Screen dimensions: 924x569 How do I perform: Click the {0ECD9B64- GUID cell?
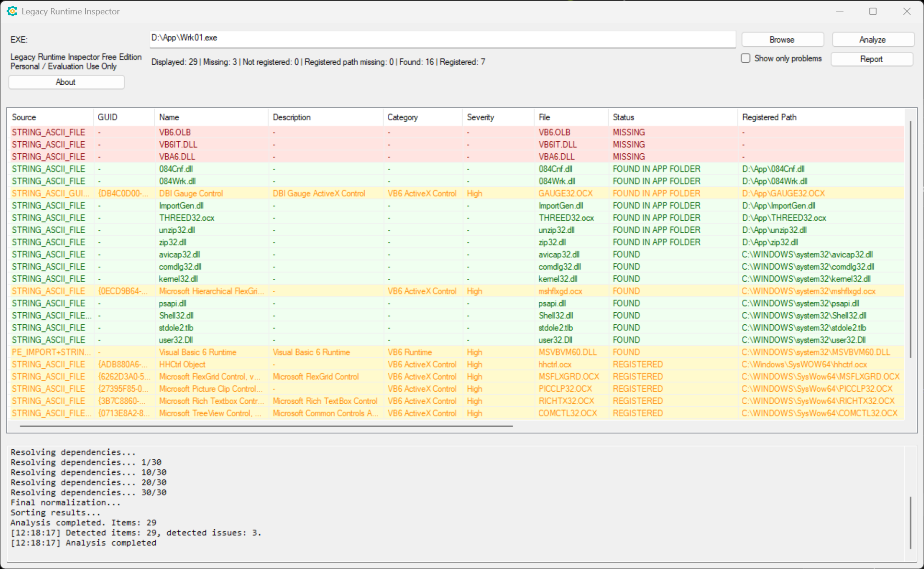coord(124,291)
